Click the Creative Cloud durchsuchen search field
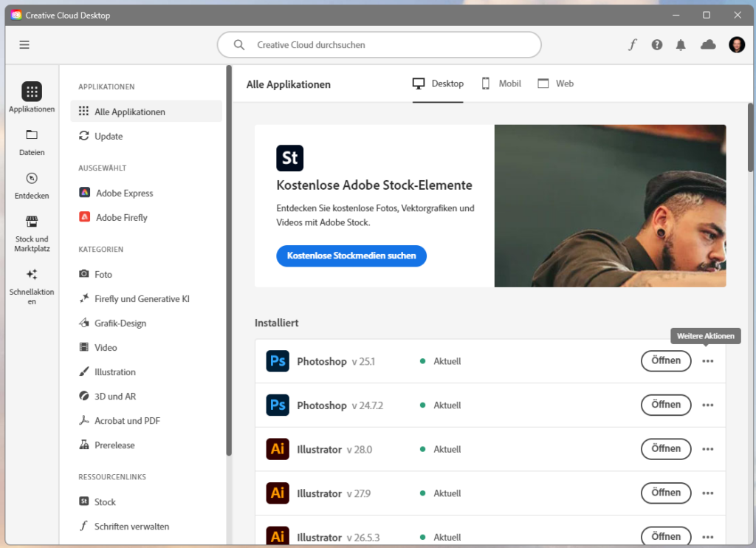Image resolution: width=756 pixels, height=548 pixels. point(379,45)
